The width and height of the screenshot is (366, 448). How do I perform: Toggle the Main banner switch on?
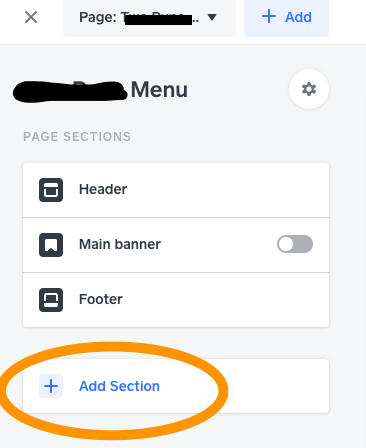click(x=295, y=244)
